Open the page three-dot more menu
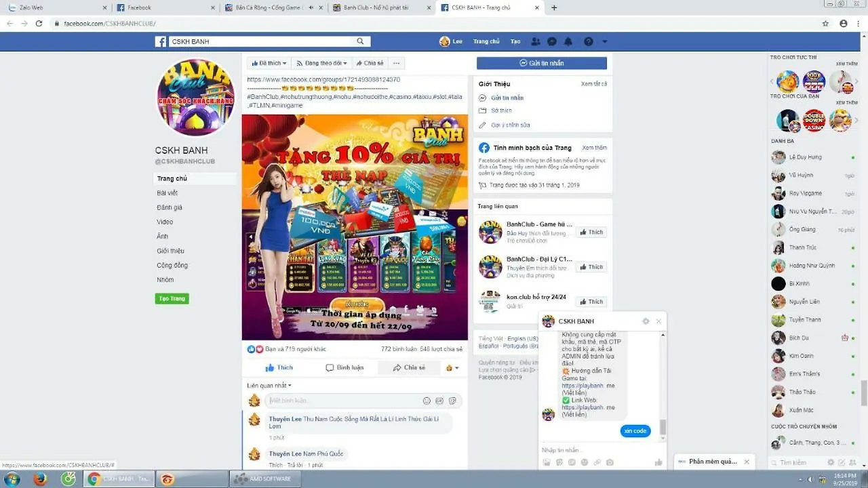Viewport: 868px width, 488px height. (397, 63)
